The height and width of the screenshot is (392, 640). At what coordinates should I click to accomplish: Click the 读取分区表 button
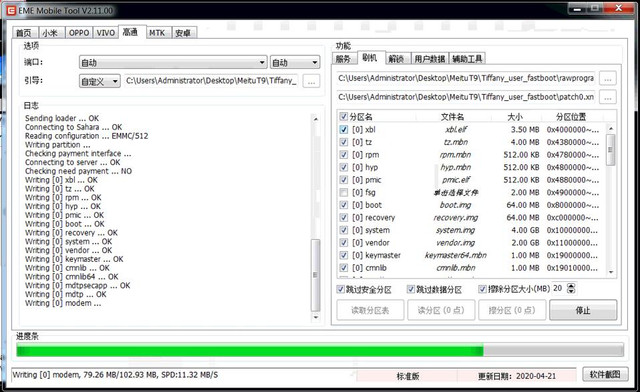(370, 310)
